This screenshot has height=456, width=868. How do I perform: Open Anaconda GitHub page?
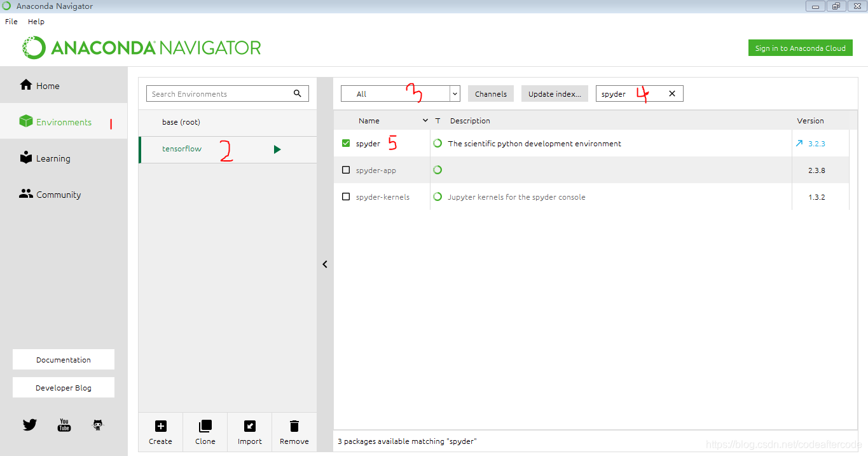point(98,425)
